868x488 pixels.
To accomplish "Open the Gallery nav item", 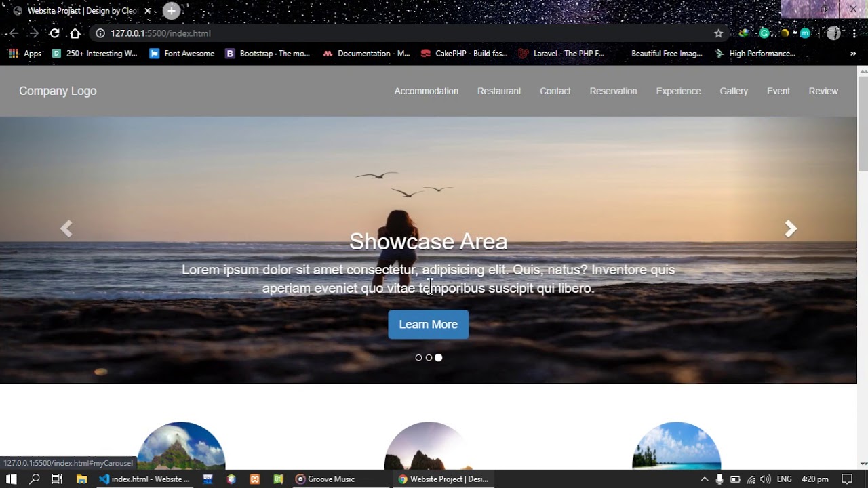I will click(734, 91).
